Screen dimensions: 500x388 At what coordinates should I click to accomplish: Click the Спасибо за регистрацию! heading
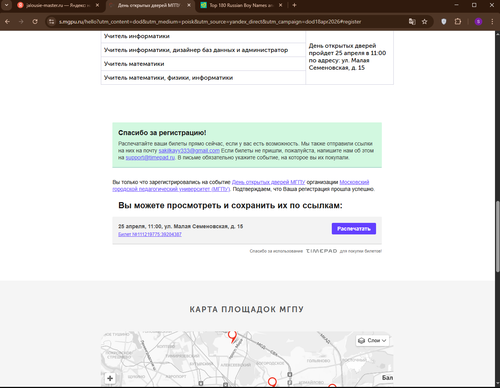click(162, 133)
